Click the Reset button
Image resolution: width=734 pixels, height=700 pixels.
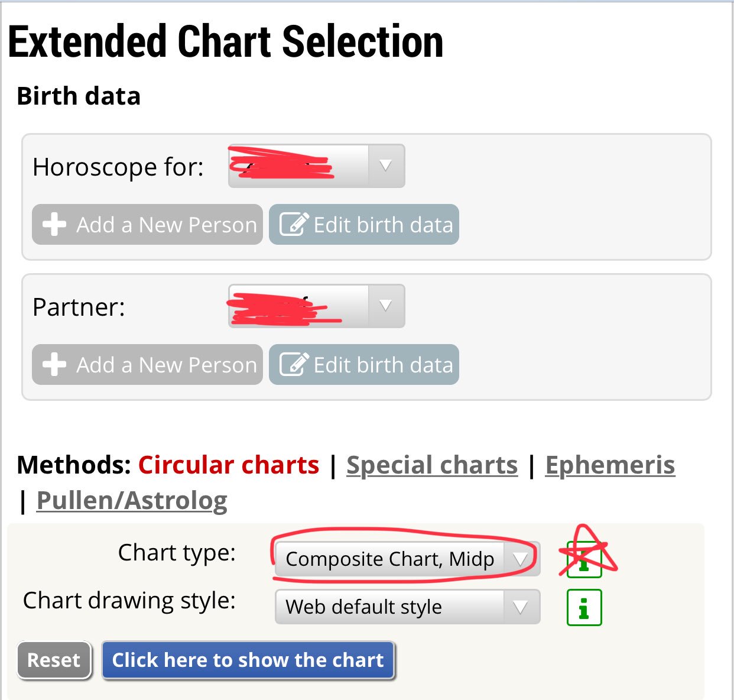point(54,660)
